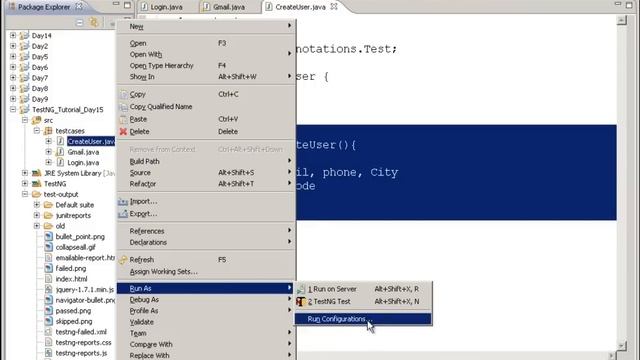
Task: Choose Export from the context menu
Action: point(206,213)
